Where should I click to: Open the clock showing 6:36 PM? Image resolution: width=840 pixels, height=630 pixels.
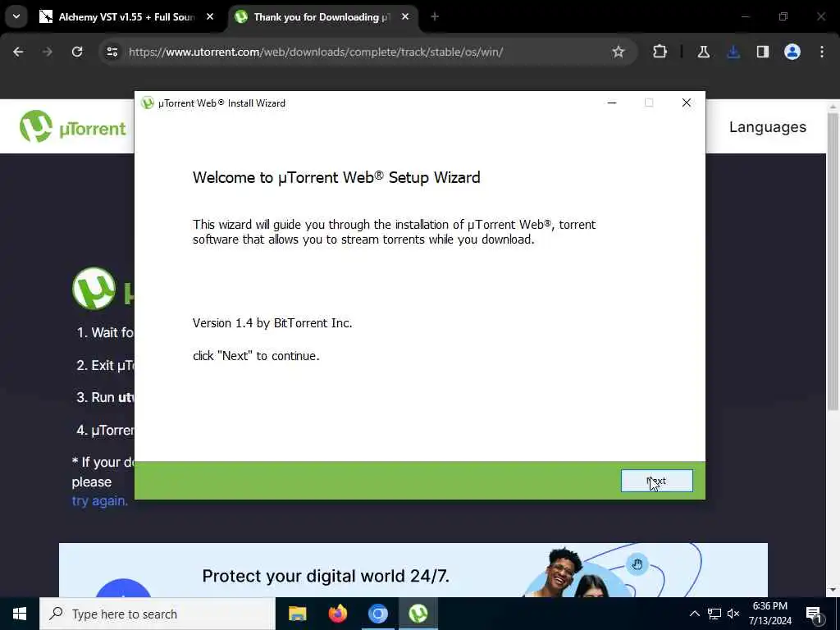pos(769,614)
